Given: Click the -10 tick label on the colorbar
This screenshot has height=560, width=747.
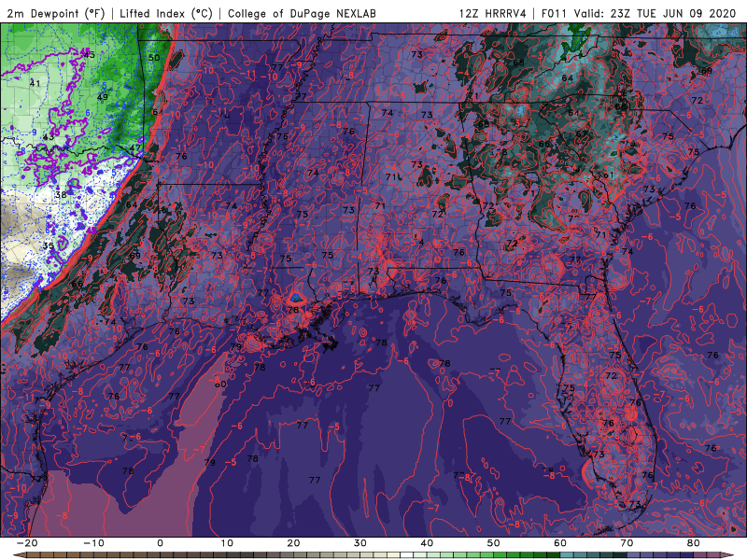Looking at the screenshot, I should (93, 543).
